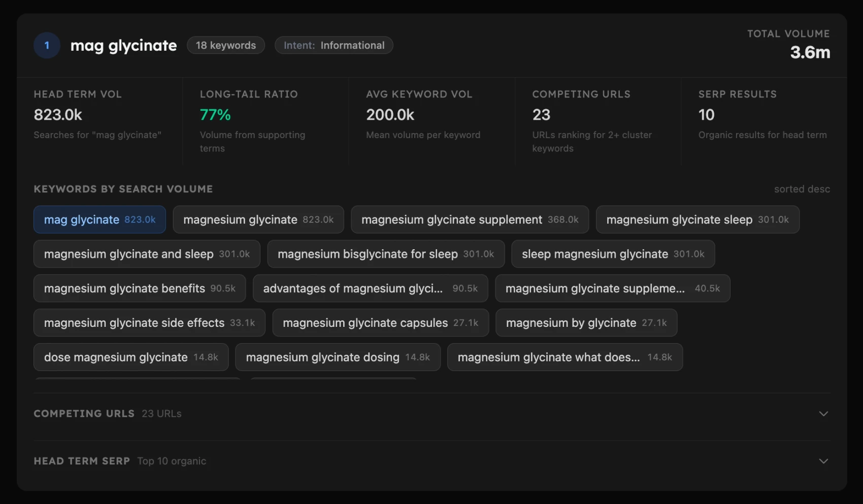Pick the 'magnesium glycinate dosing' chip

click(x=338, y=357)
